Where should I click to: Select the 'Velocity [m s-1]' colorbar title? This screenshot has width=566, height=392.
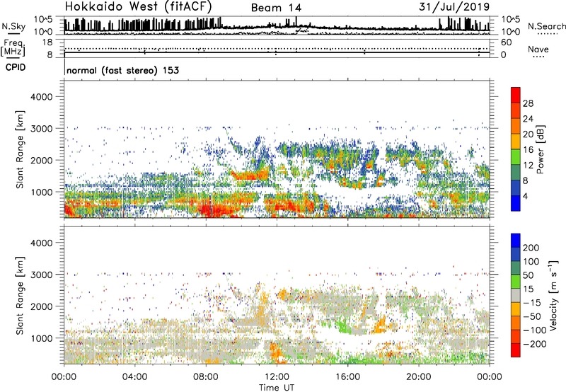[553, 295]
